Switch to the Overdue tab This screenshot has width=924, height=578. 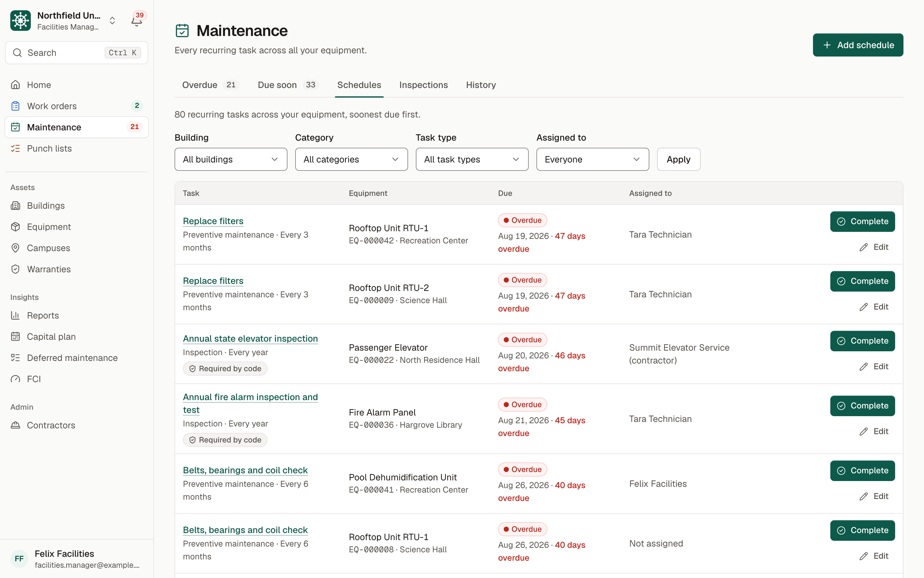[x=210, y=85]
